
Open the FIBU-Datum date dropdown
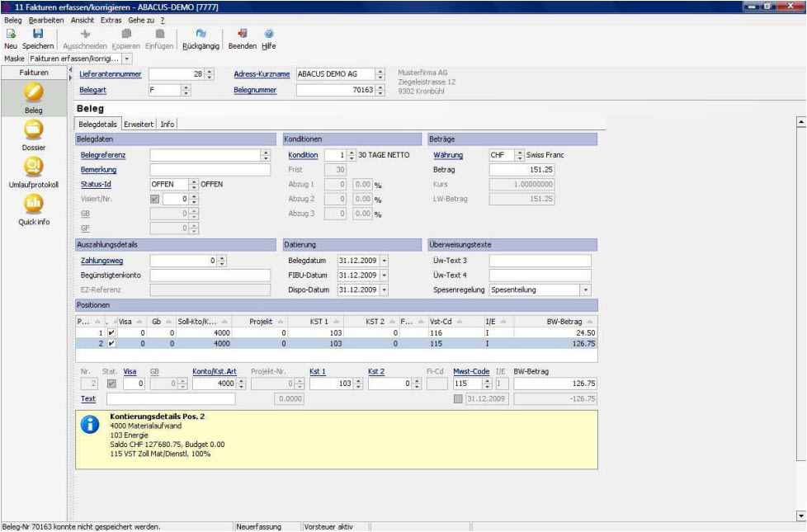(384, 275)
